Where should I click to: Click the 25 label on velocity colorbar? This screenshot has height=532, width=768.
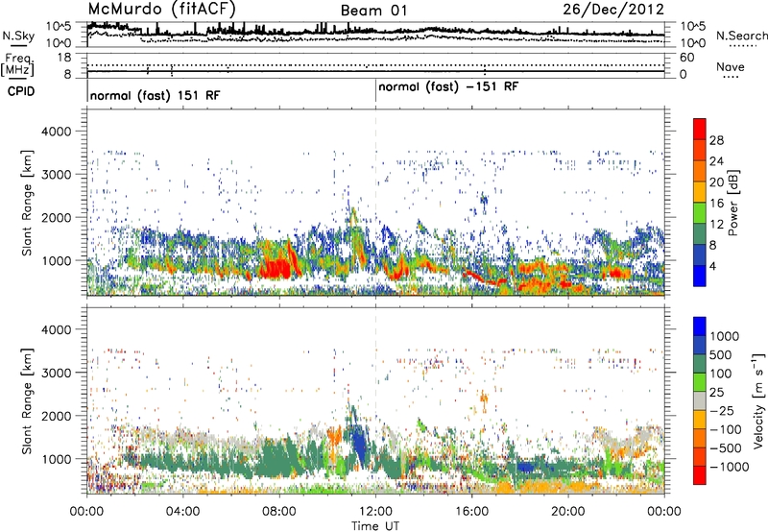[716, 393]
